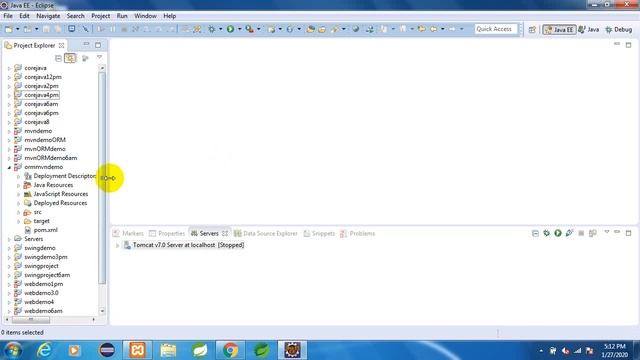Click the Run Last Tool icon
The width and height of the screenshot is (640, 360).
pos(249,29)
